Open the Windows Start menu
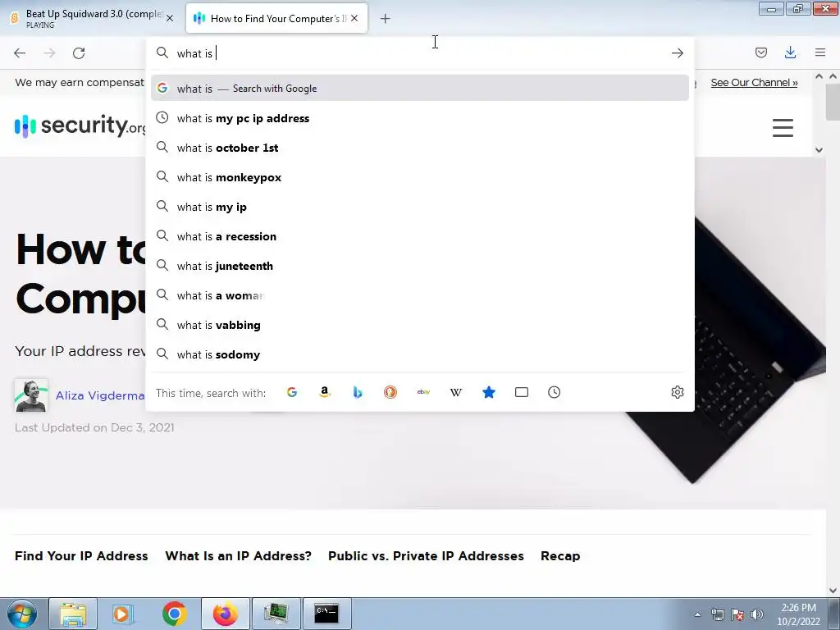The image size is (840, 630). click(x=22, y=614)
